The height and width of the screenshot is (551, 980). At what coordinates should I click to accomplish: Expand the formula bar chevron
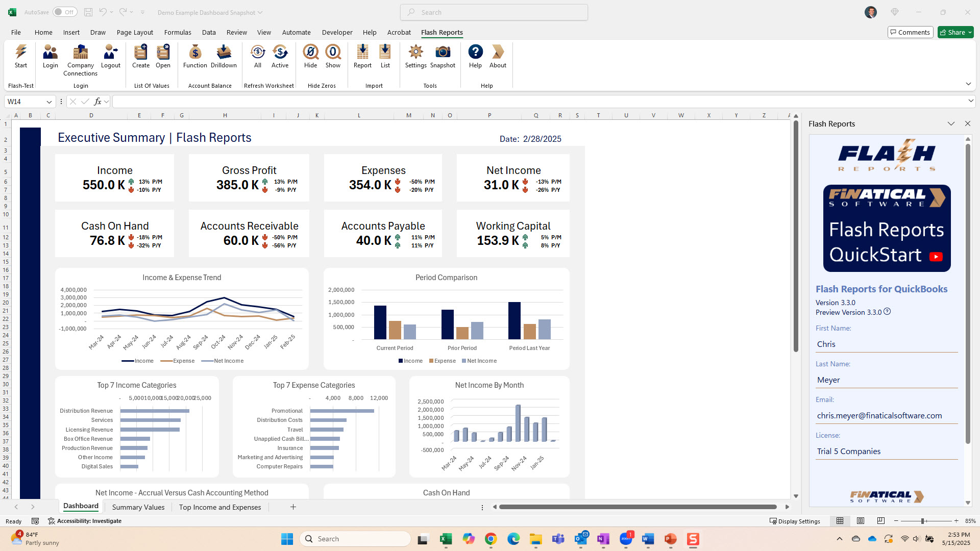(971, 102)
